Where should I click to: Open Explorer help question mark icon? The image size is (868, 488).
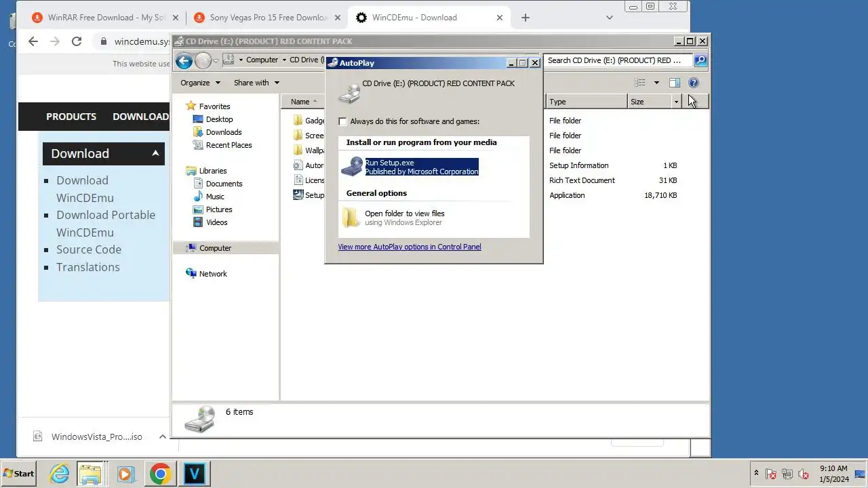[694, 83]
